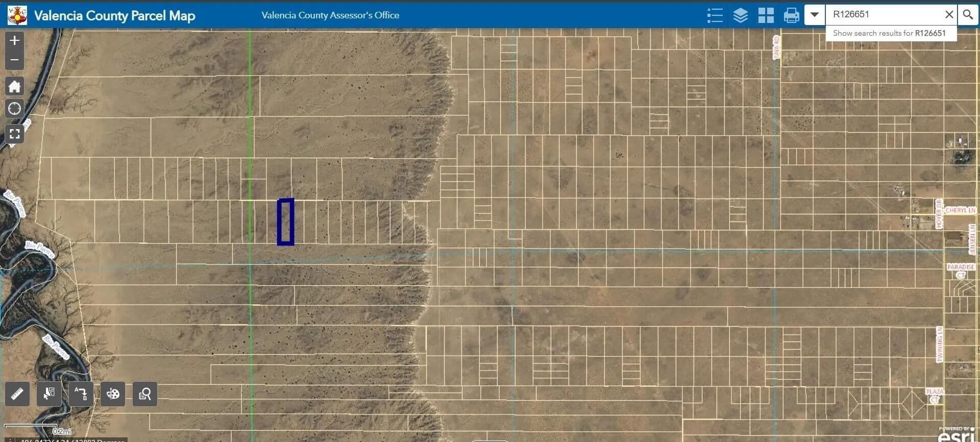
Task: Expand the search source dropdown
Action: pos(815,14)
